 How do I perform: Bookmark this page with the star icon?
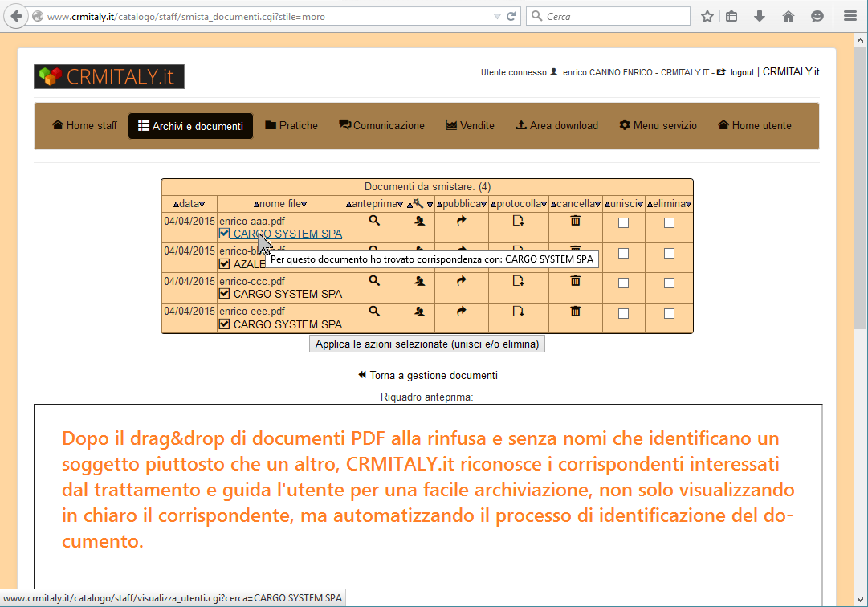[707, 17]
